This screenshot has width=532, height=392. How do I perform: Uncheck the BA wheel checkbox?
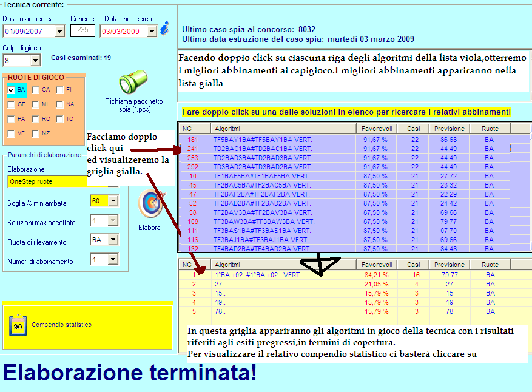click(11, 90)
